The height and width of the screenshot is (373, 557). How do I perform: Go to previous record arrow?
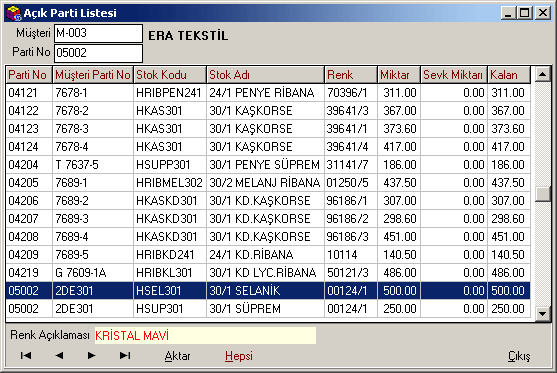pos(59,356)
